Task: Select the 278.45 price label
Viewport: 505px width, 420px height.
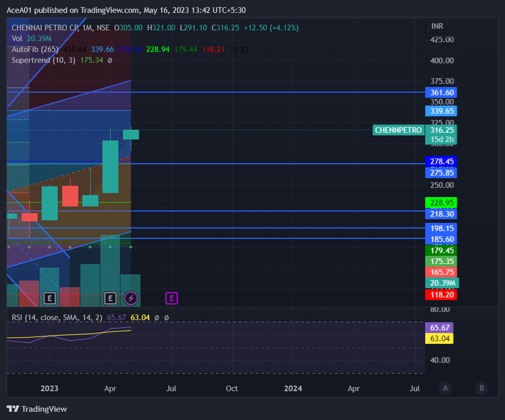Action: 441,162
